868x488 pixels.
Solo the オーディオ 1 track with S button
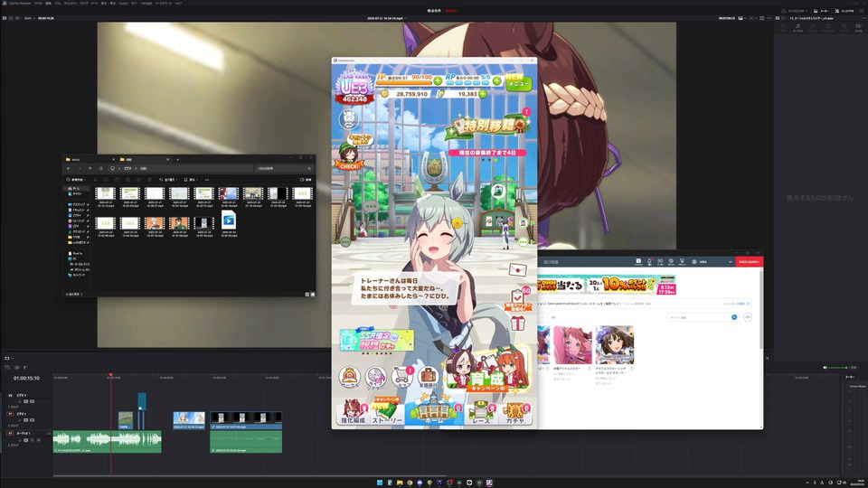33,440
